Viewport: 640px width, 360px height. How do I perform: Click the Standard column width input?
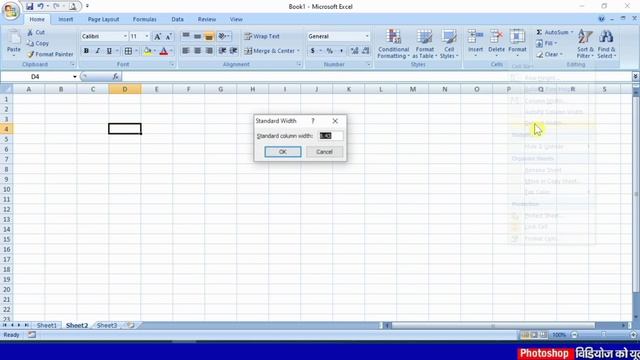[x=331, y=136]
